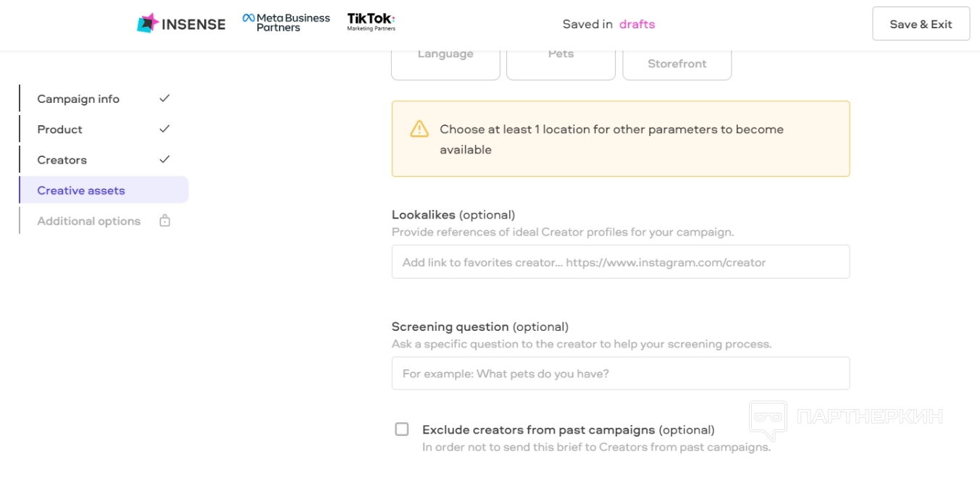Click the TikTok Marketing Partners logo
The width and height of the screenshot is (980, 480).
371,22
